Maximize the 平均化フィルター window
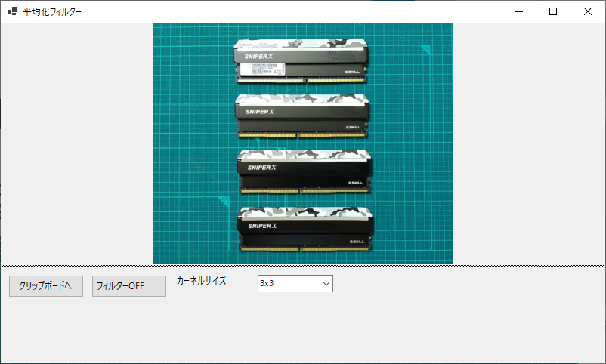This screenshot has height=364, width=606. tap(553, 11)
